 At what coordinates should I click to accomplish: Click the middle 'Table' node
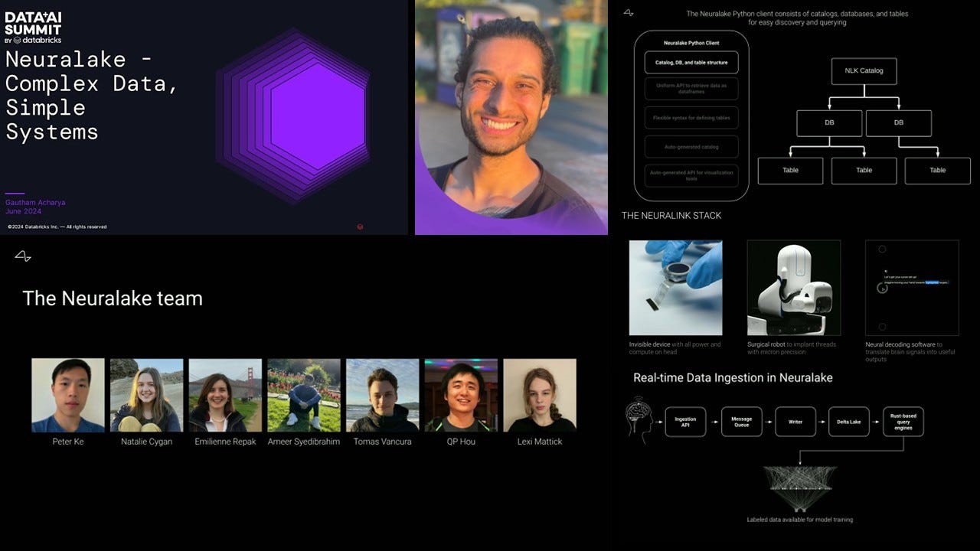(x=864, y=171)
